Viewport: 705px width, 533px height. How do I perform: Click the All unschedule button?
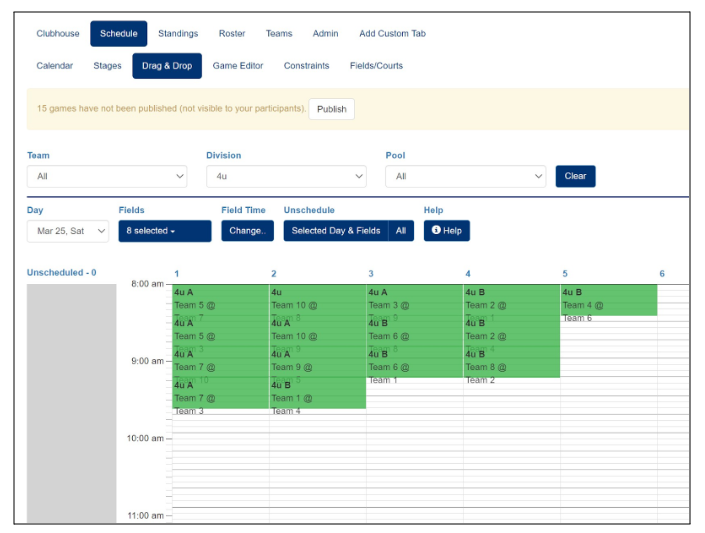[x=401, y=231]
